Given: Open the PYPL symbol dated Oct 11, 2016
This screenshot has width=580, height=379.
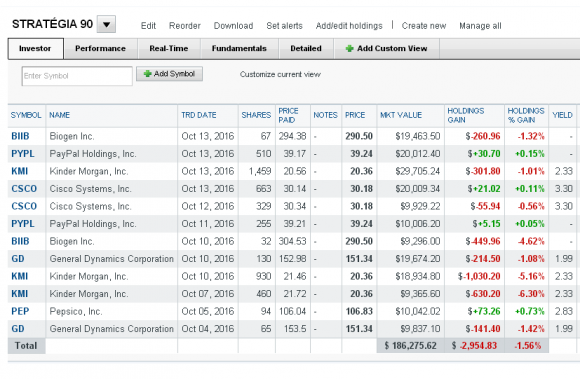Looking at the screenshot, I should (23, 224).
